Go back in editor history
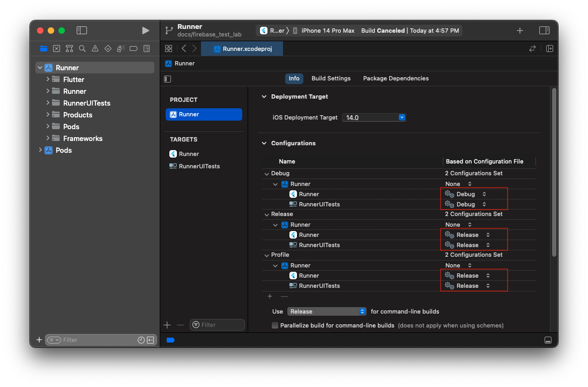The height and width of the screenshot is (387, 588). click(184, 49)
